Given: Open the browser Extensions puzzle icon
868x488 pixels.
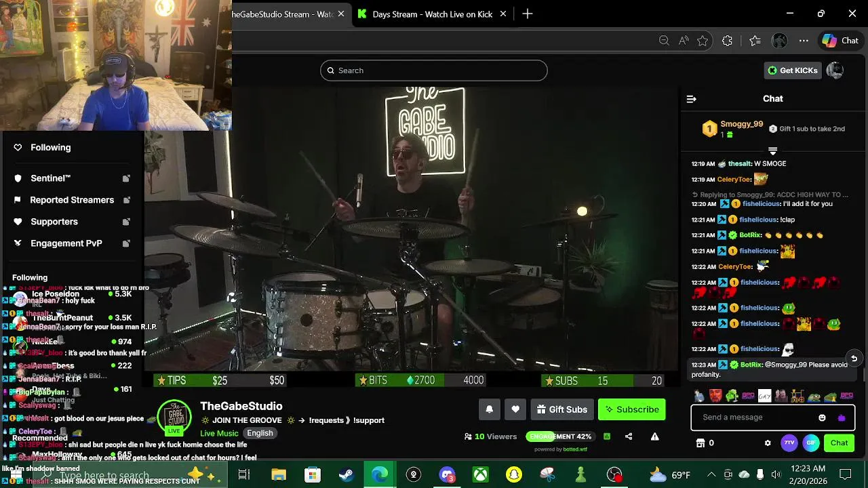Looking at the screenshot, I should click(727, 41).
